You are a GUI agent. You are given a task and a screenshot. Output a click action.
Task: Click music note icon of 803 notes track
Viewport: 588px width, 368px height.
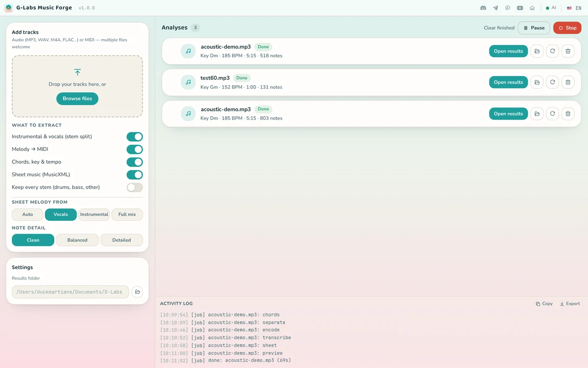[x=188, y=114]
